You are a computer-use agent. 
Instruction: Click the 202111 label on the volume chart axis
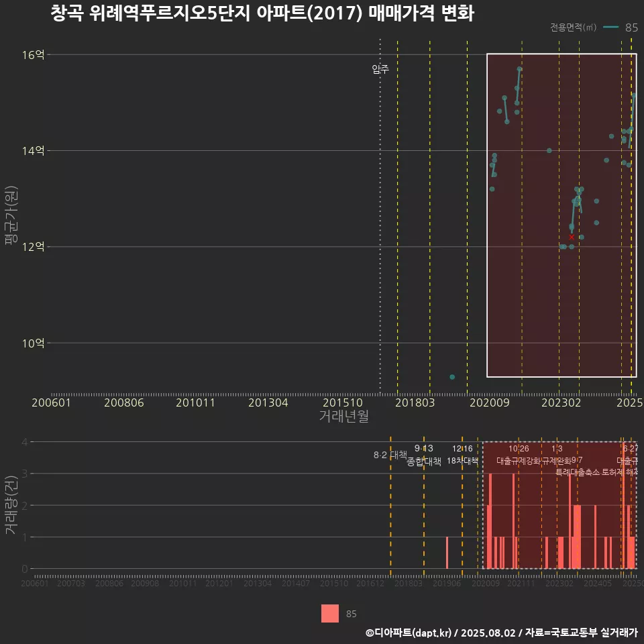click(521, 583)
